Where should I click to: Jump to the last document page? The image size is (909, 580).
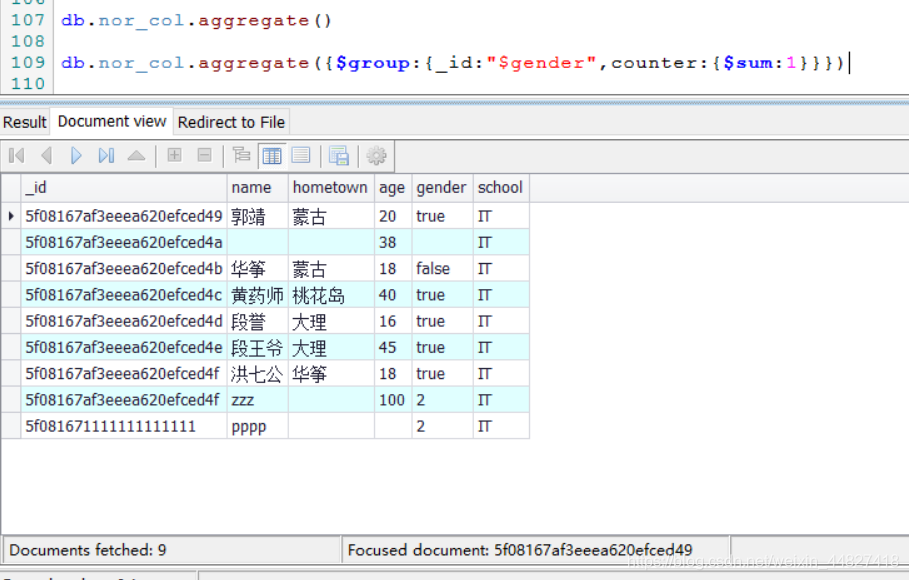coord(106,155)
